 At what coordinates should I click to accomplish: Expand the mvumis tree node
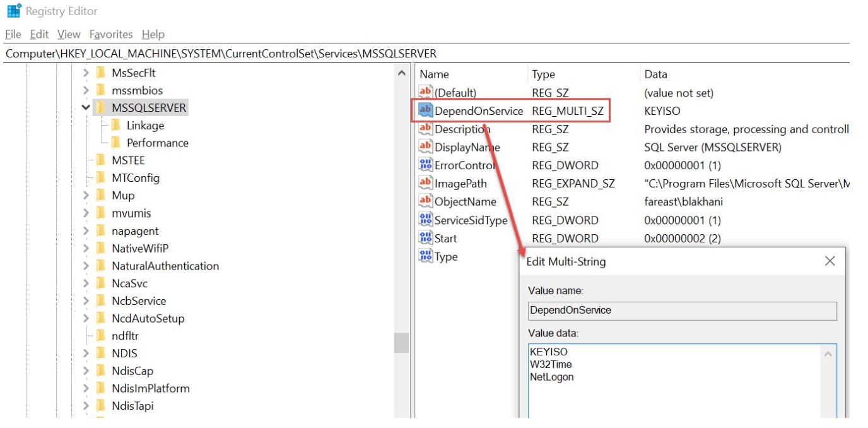click(x=86, y=213)
